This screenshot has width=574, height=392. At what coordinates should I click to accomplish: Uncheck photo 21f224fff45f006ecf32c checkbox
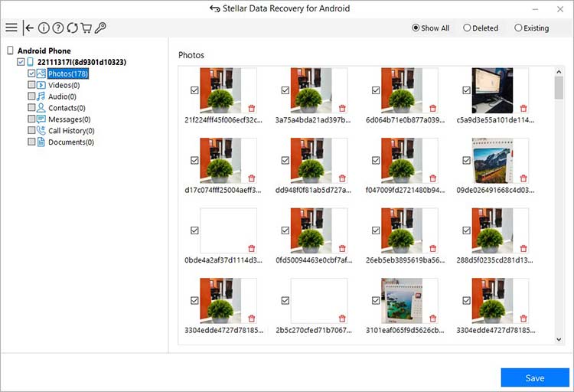194,90
